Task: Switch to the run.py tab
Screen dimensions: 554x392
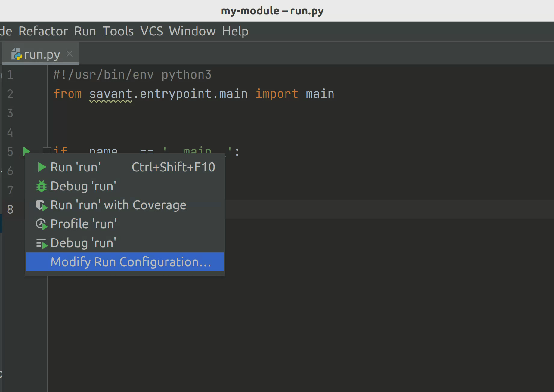Action: [x=41, y=54]
